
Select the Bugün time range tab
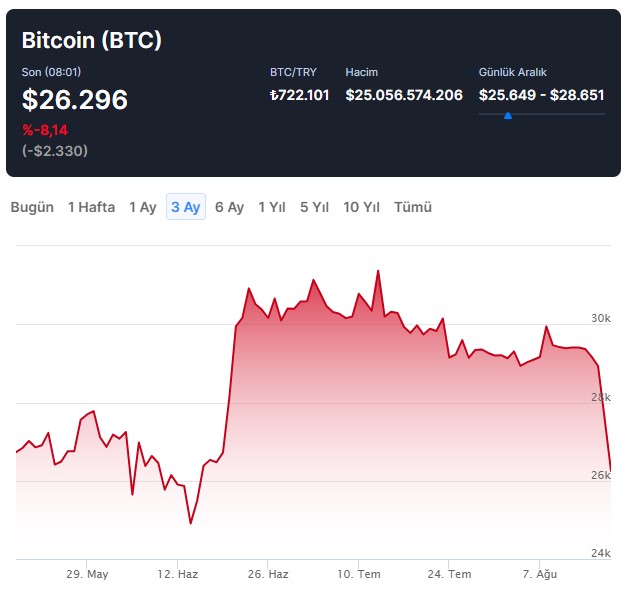[32, 207]
